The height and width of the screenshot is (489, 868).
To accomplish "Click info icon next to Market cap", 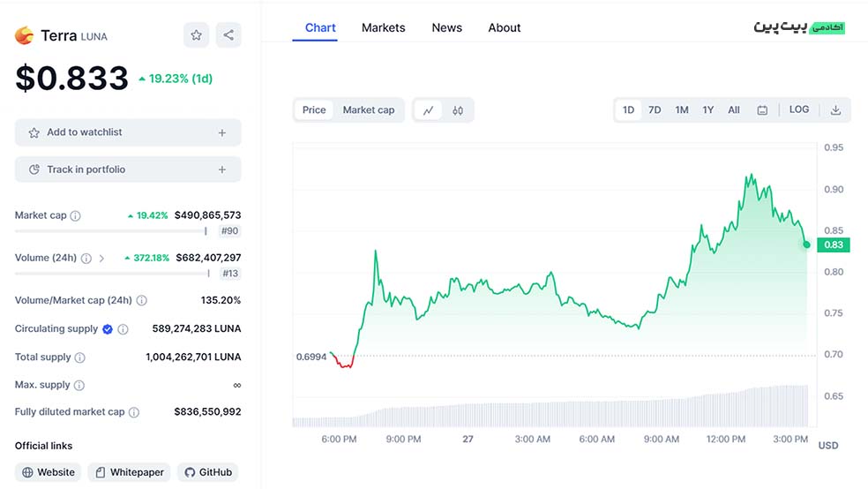I will (x=75, y=215).
